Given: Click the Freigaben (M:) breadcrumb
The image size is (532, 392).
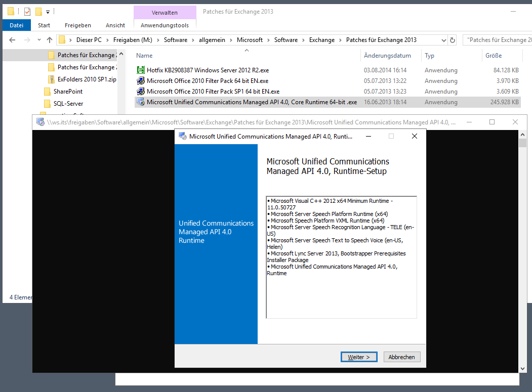Looking at the screenshot, I should click(x=133, y=40).
